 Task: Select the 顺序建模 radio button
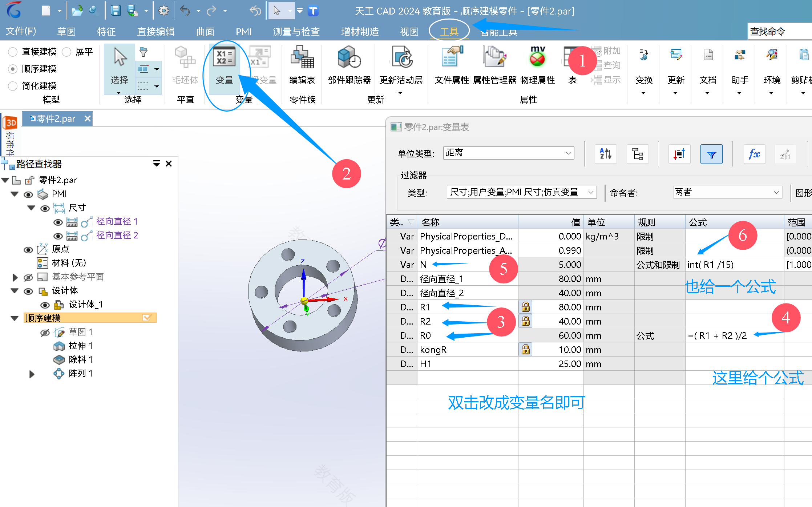tap(13, 69)
